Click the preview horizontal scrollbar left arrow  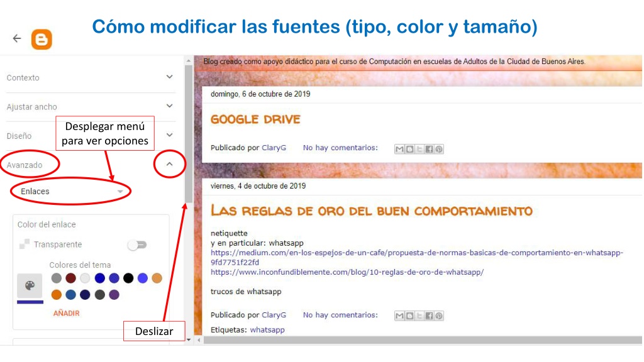tap(199, 340)
